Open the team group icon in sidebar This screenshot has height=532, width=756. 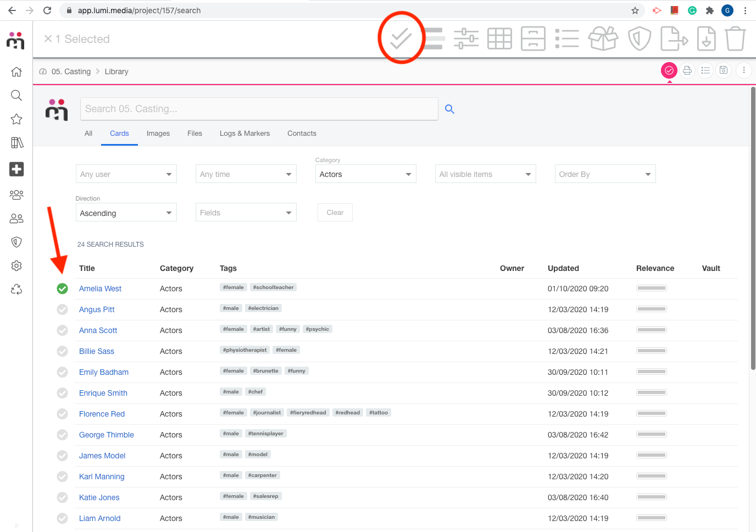pos(16,195)
